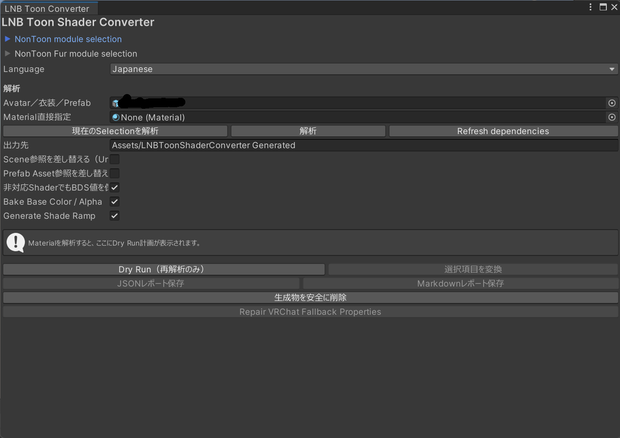Select the LNB Toon Converter tab
This screenshot has width=620, height=438.
tap(47, 8)
